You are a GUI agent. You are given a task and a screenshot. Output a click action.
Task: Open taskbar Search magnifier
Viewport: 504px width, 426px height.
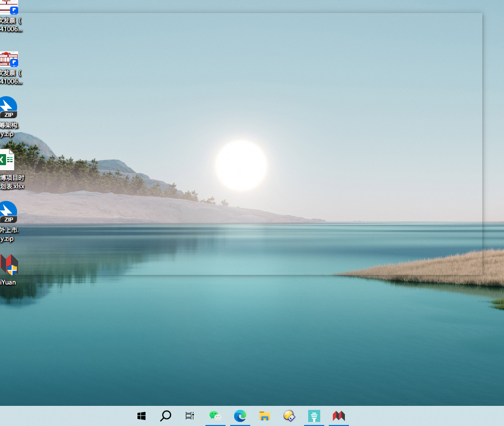click(166, 416)
